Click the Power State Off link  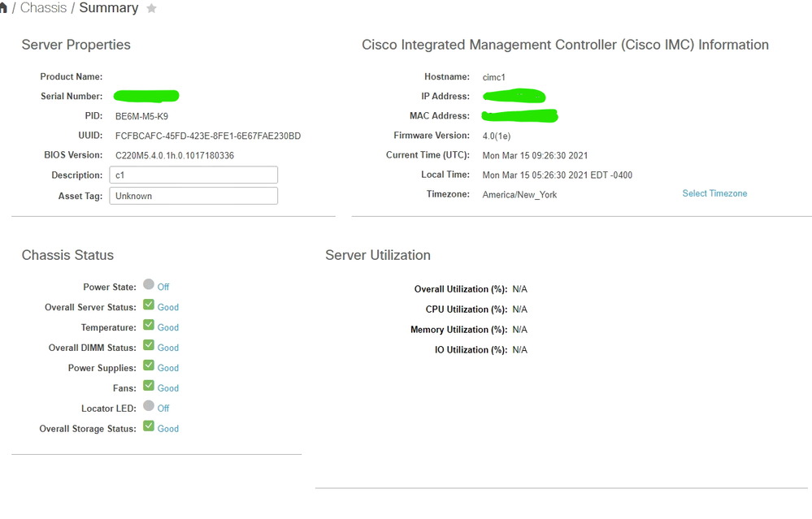[163, 287]
